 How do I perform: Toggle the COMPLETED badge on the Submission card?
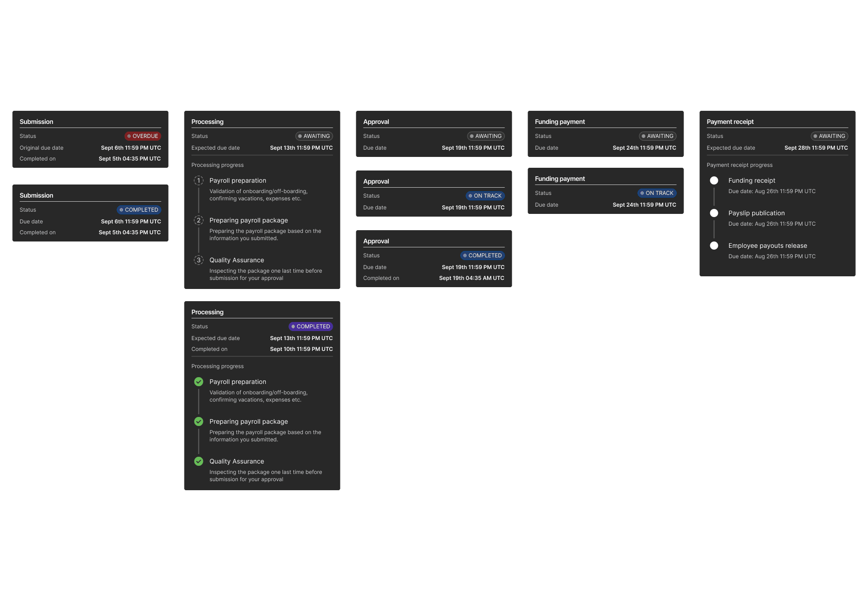139,209
